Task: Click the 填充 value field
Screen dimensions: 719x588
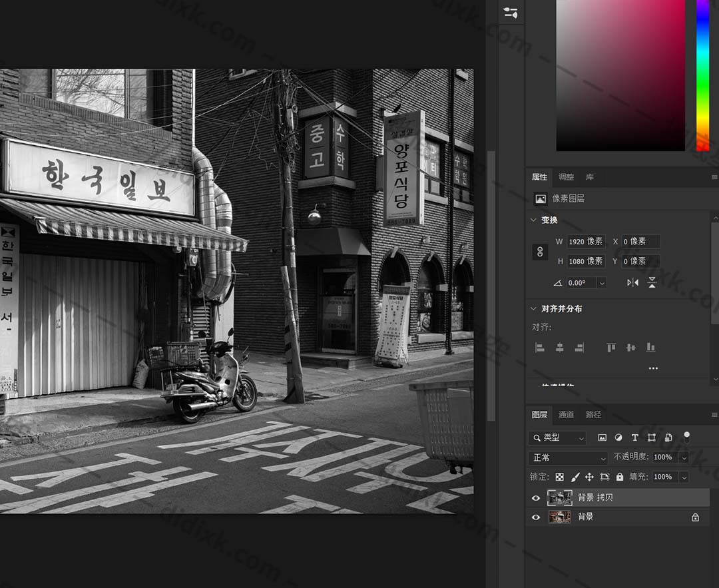Action: (665, 477)
